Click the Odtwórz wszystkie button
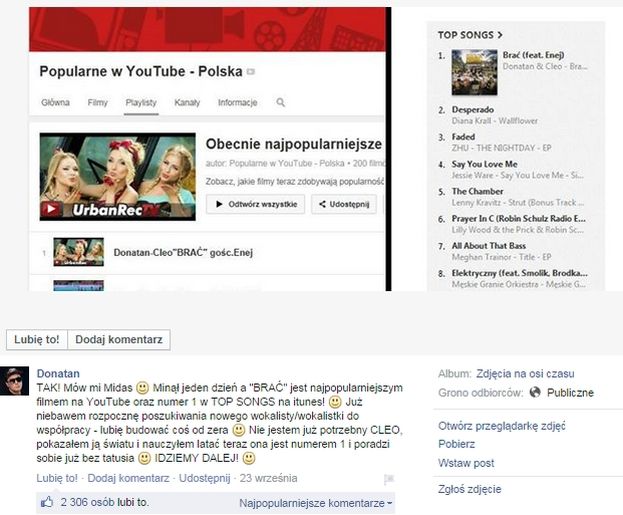623x515 pixels. [x=255, y=204]
